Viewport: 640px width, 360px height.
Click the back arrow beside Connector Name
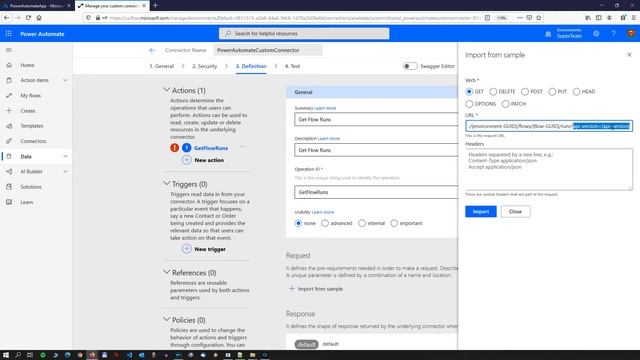pos(152,50)
